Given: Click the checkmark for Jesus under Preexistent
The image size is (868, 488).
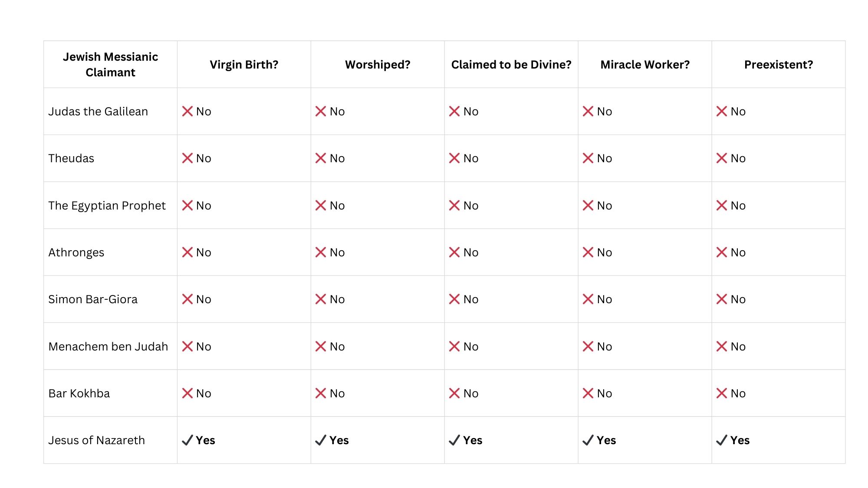Looking at the screenshot, I should 722,440.
